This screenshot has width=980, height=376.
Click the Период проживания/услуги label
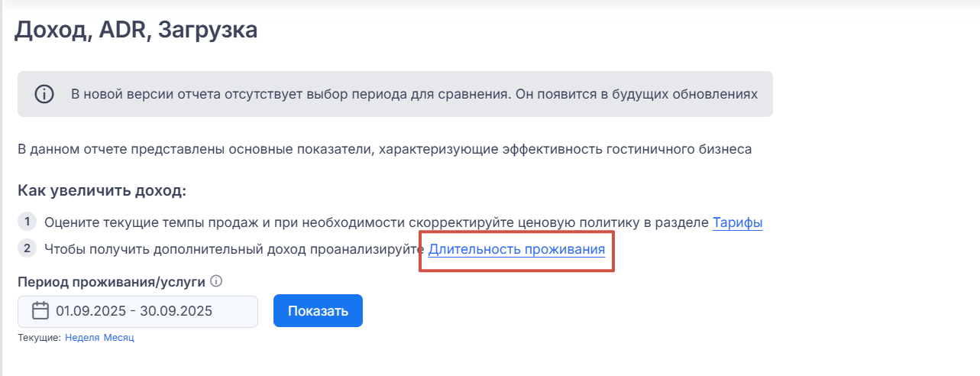(112, 282)
